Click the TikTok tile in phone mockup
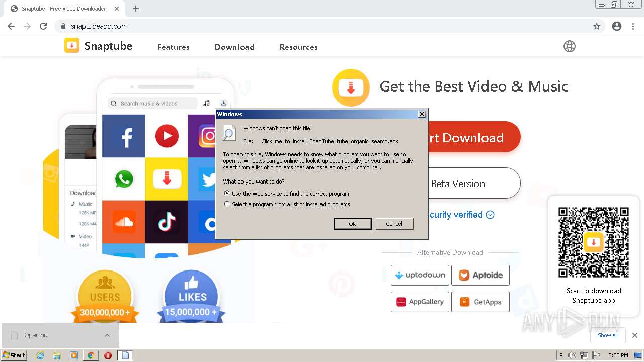 tap(167, 222)
